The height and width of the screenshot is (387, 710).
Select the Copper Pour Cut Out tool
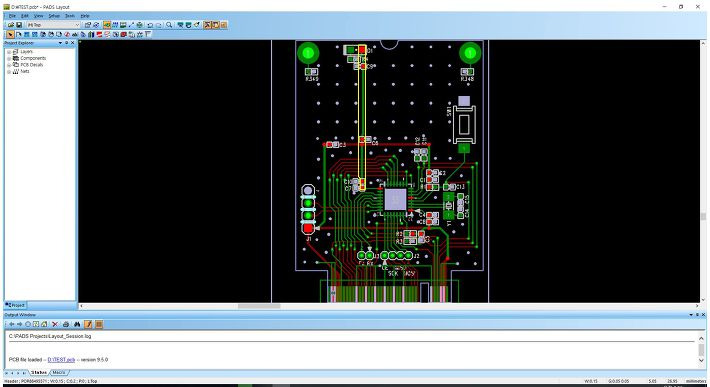51,34
